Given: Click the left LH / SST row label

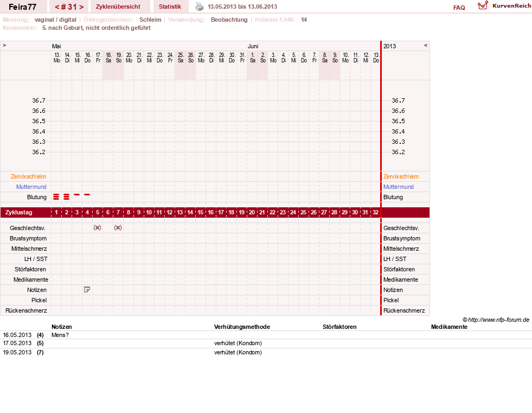Looking at the screenshot, I should [36, 259].
